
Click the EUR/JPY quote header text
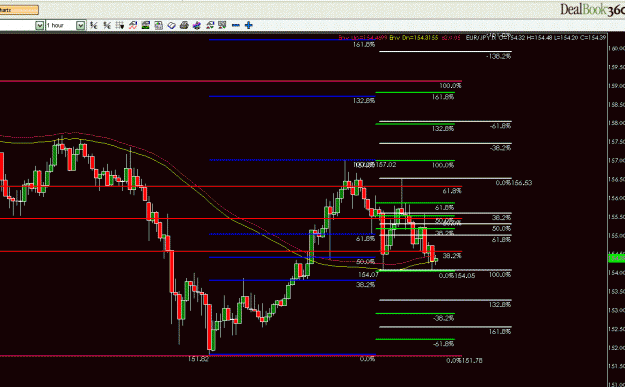(536, 37)
